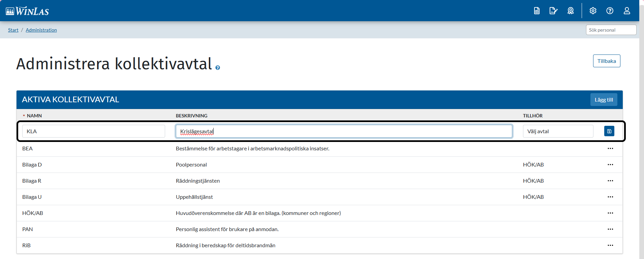The width and height of the screenshot is (644, 259).
Task: Open the settings gear icon
Action: (593, 11)
